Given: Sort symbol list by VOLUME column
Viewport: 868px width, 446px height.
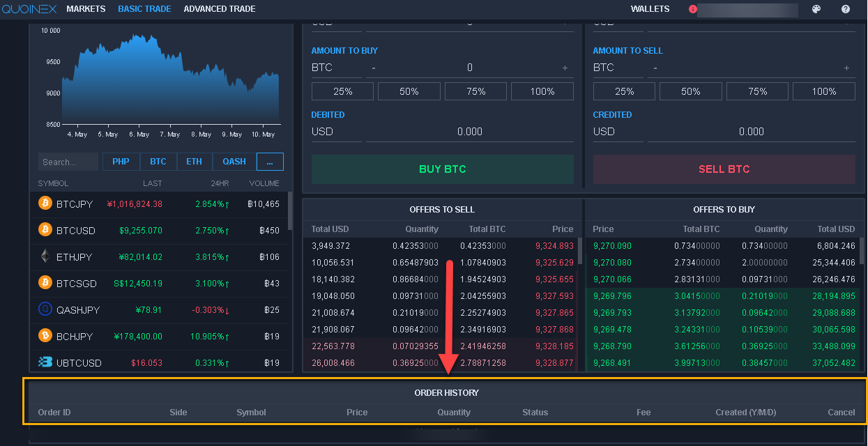Looking at the screenshot, I should [x=264, y=183].
